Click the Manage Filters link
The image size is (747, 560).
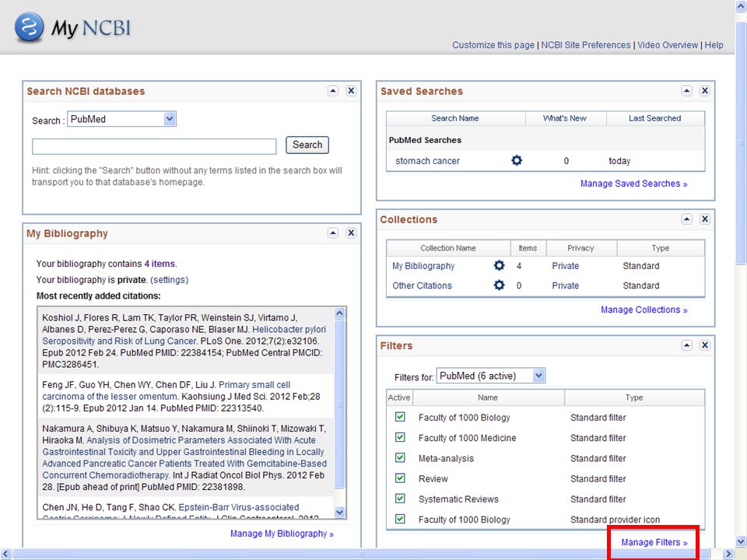coord(654,542)
